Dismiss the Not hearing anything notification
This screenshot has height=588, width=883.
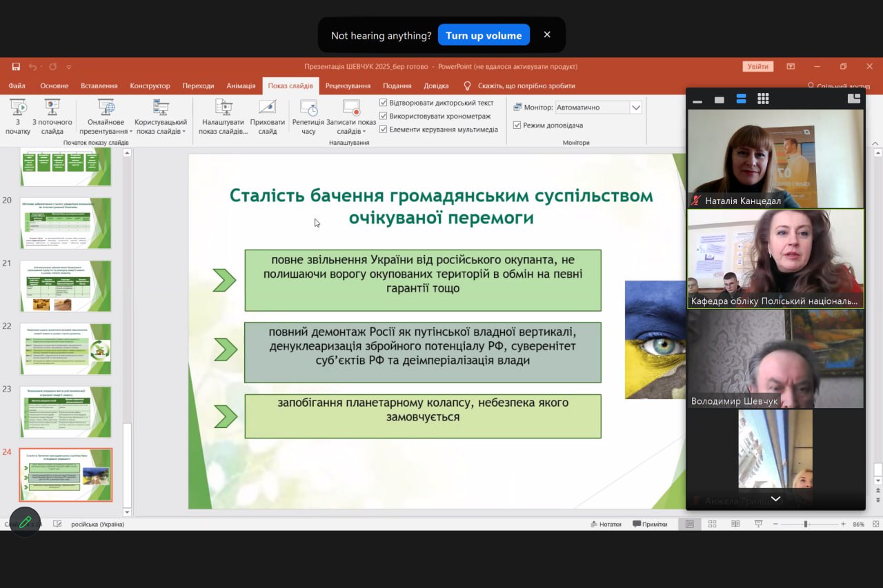click(547, 34)
